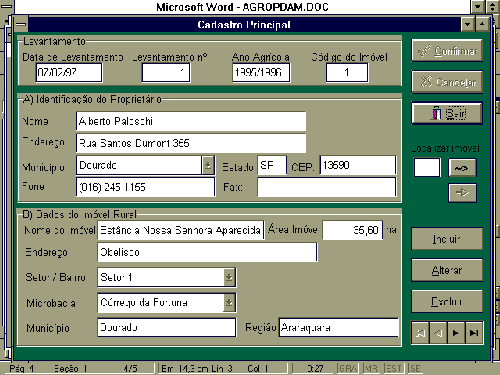
Task: Click the empty Fax field
Action: point(327,187)
